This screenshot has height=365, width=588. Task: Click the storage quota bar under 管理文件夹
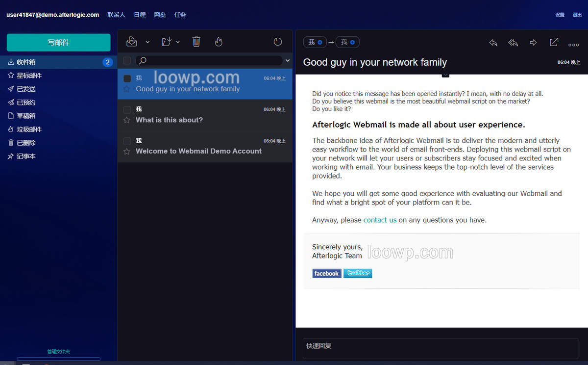(58, 359)
